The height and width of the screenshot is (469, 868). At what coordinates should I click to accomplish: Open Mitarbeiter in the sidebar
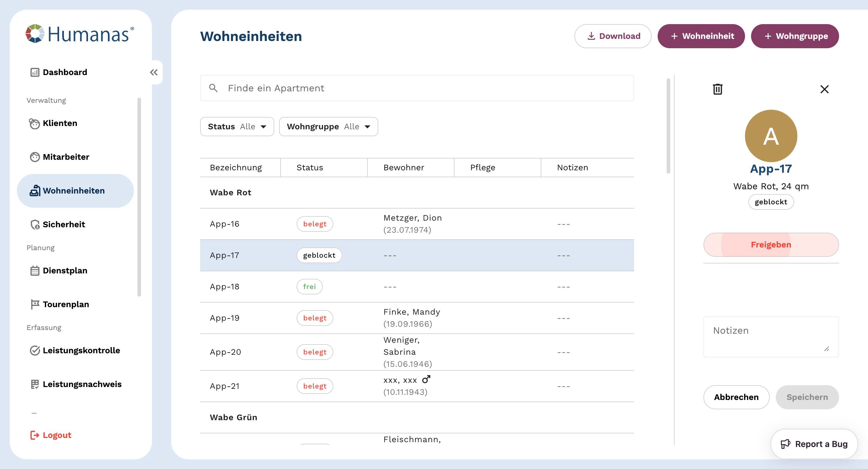(66, 157)
